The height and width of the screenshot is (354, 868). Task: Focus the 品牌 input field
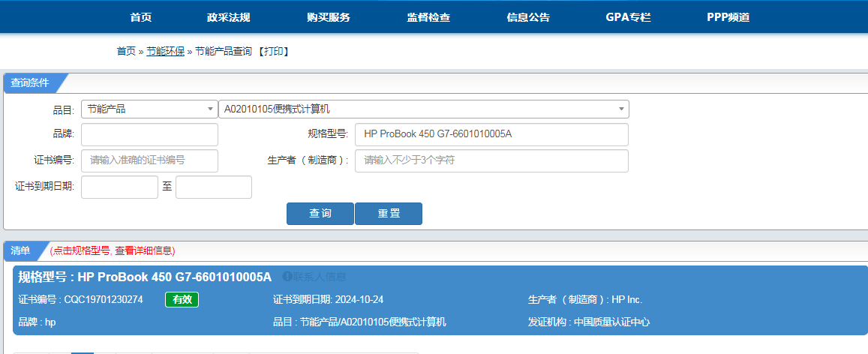149,134
